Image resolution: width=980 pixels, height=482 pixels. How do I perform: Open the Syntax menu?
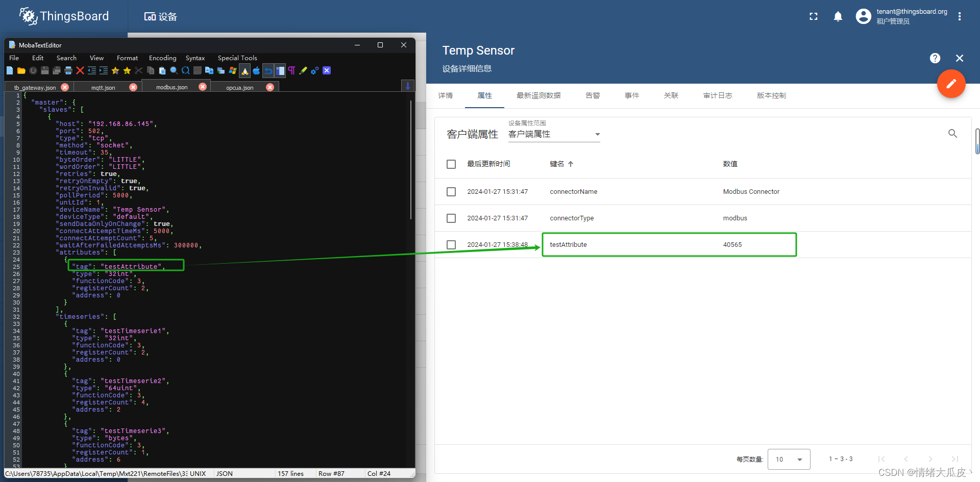(195, 58)
